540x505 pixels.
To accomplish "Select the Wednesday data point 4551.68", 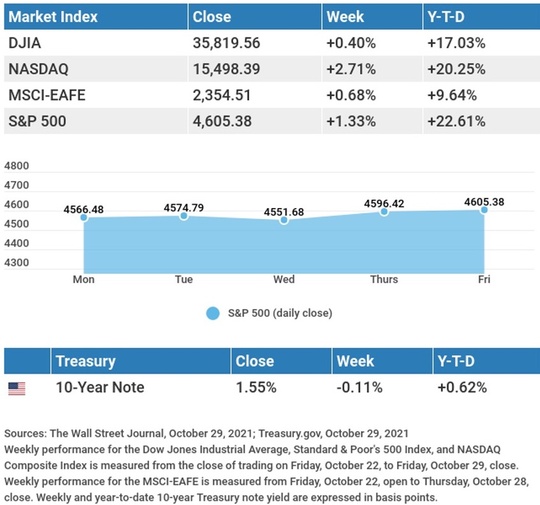I will [284, 220].
